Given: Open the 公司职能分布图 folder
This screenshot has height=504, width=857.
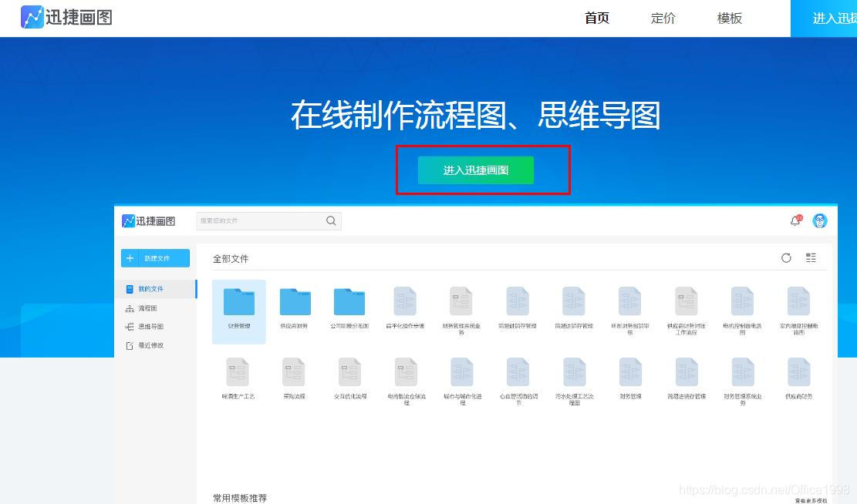Looking at the screenshot, I should pyautogui.click(x=349, y=308).
